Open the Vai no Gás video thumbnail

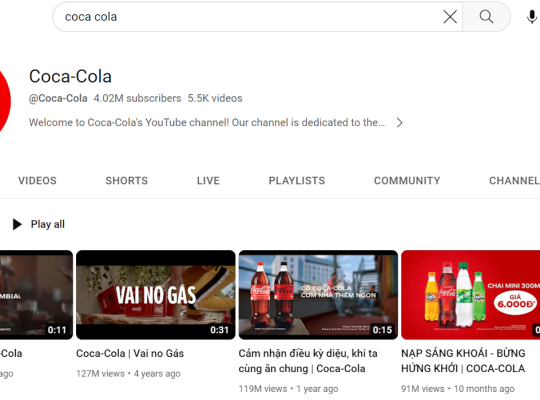[x=156, y=295]
